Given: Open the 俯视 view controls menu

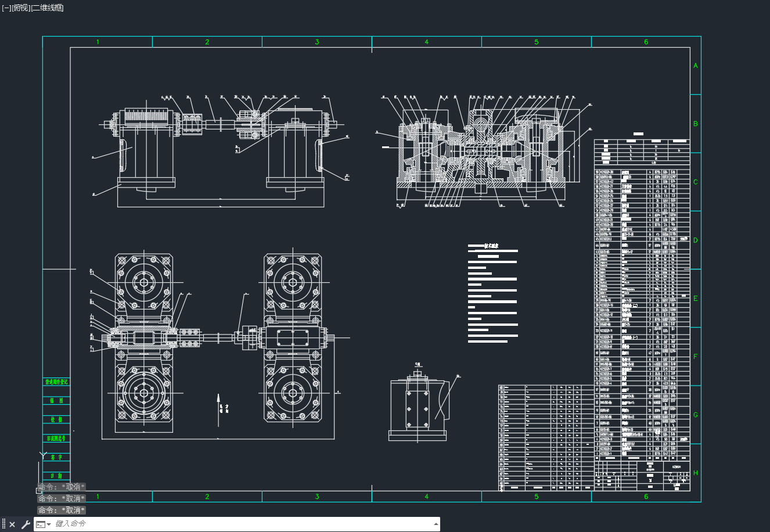Looking at the screenshot, I should coord(20,8).
